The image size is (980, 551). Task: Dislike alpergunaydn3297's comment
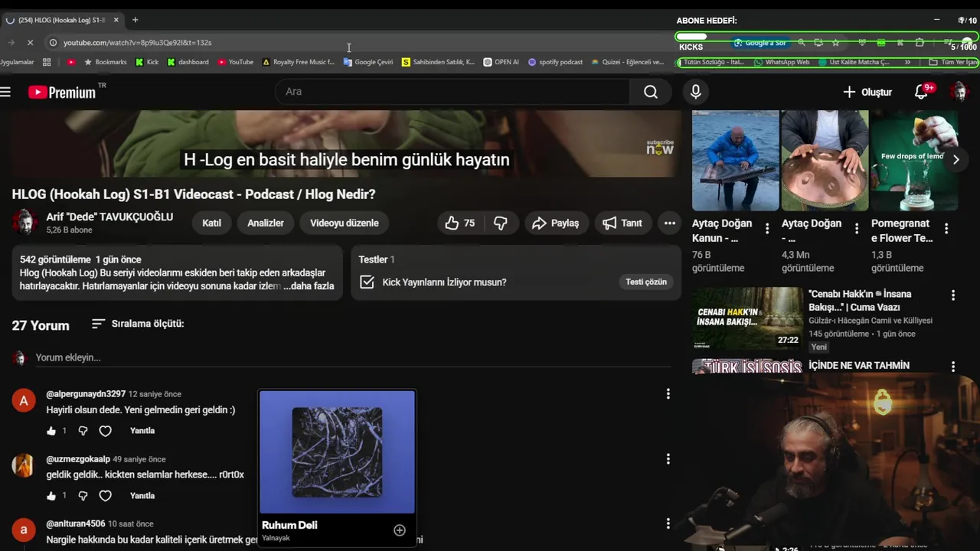tap(83, 431)
